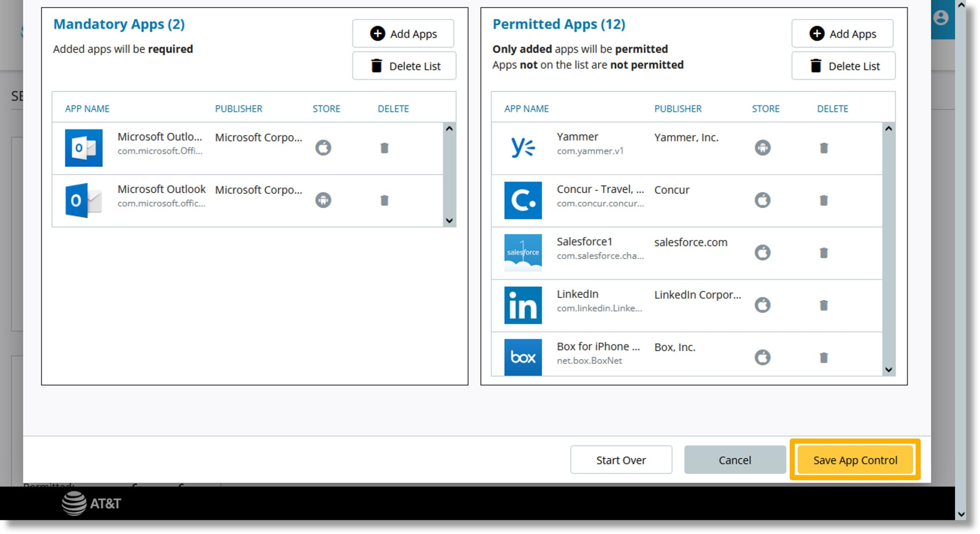980x534 pixels.
Task: Sort Mandatory Apps by PUBLISHER
Action: (x=238, y=109)
